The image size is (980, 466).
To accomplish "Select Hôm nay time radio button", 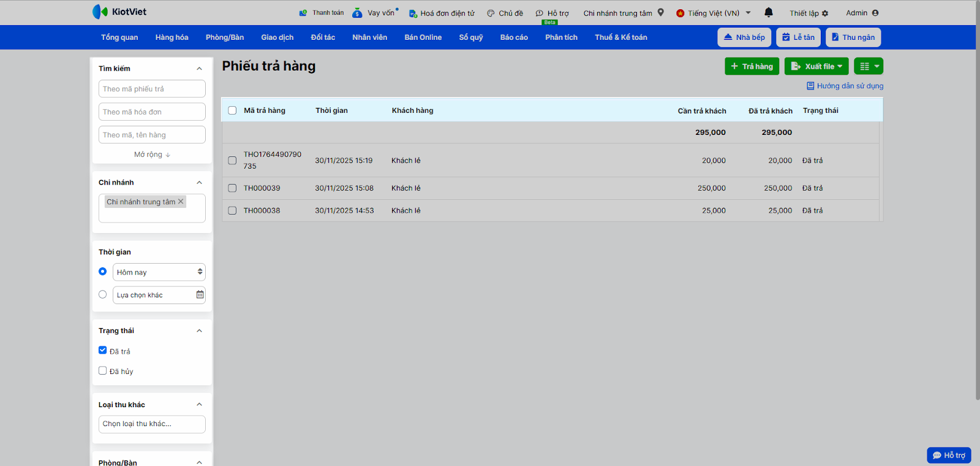I will point(102,271).
